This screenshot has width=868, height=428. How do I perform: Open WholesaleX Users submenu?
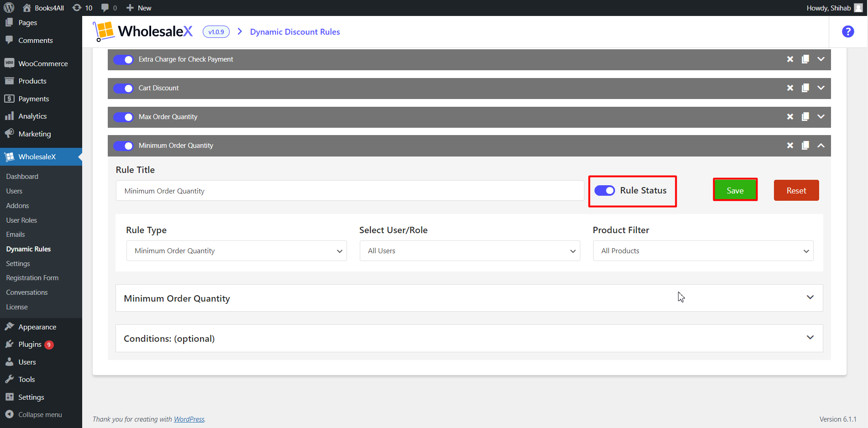pos(14,191)
